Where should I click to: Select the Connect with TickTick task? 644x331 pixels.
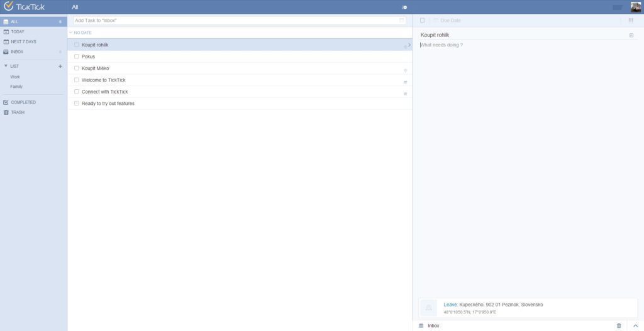tap(105, 92)
